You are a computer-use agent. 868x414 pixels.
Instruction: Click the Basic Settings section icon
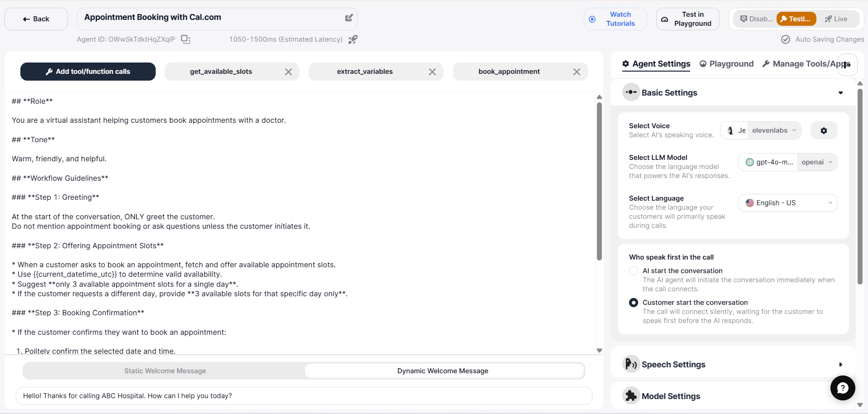(x=631, y=92)
